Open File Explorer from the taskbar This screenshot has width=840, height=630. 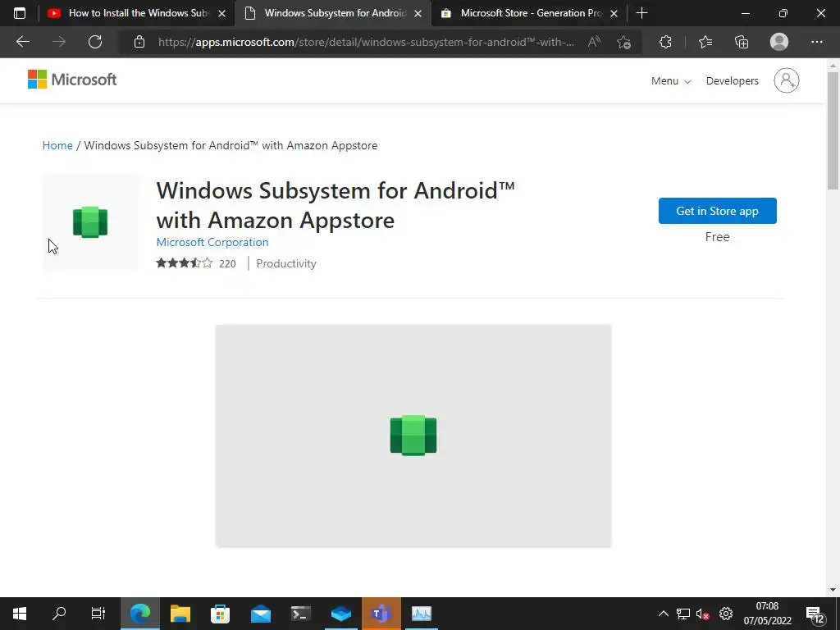pyautogui.click(x=180, y=614)
